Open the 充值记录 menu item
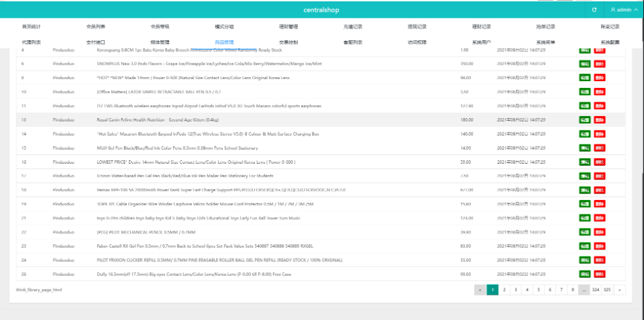Viewport: 644px width, 320px height. pyautogui.click(x=353, y=27)
